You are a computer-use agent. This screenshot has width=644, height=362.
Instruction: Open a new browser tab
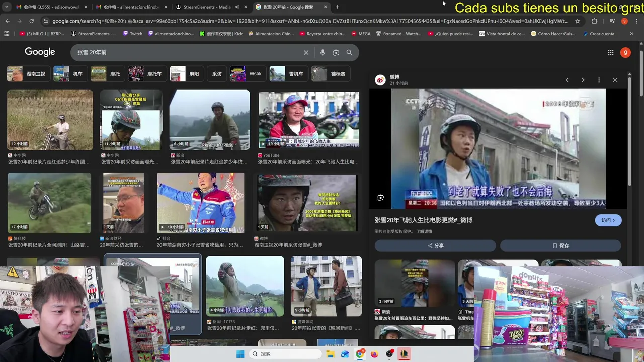[337, 7]
